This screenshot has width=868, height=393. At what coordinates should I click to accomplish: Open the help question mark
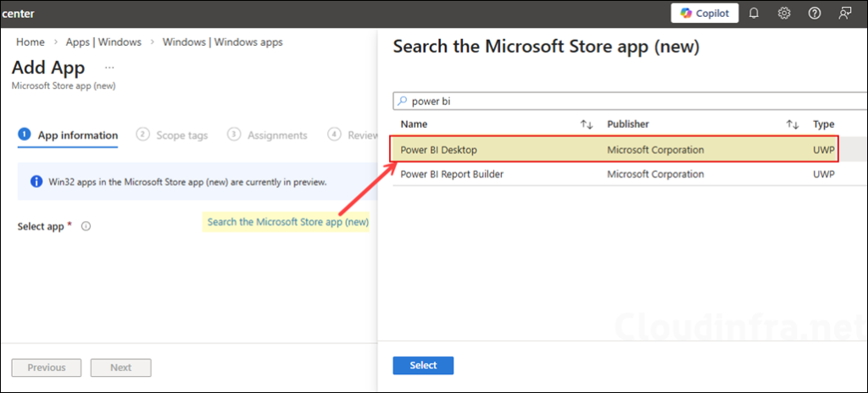815,14
